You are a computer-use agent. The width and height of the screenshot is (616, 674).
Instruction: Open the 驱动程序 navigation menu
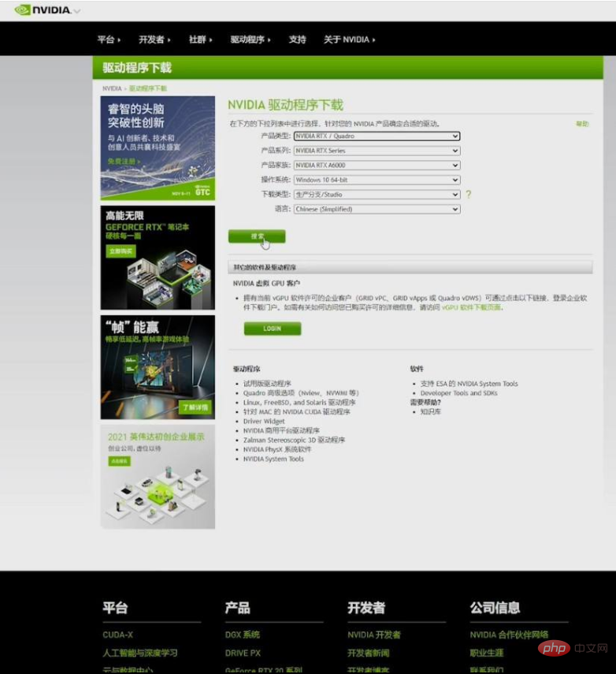pos(250,39)
